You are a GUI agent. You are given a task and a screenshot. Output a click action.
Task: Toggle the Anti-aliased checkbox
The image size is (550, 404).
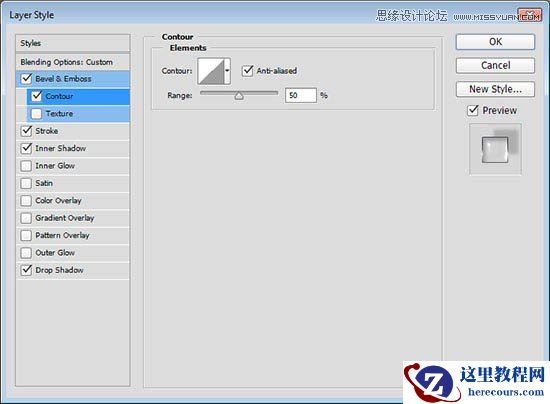coord(248,70)
